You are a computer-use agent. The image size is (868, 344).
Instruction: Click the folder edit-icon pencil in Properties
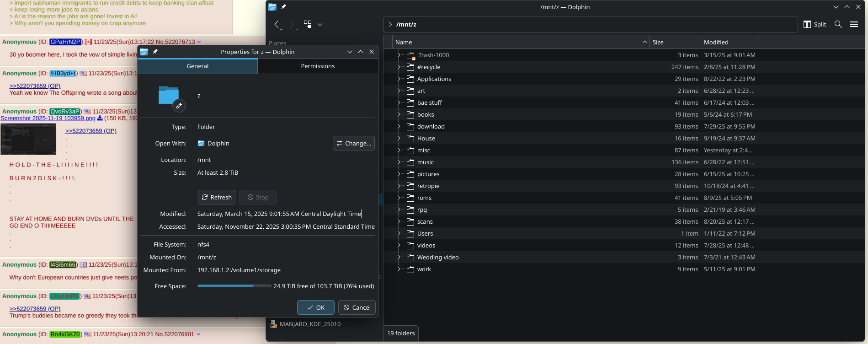179,106
